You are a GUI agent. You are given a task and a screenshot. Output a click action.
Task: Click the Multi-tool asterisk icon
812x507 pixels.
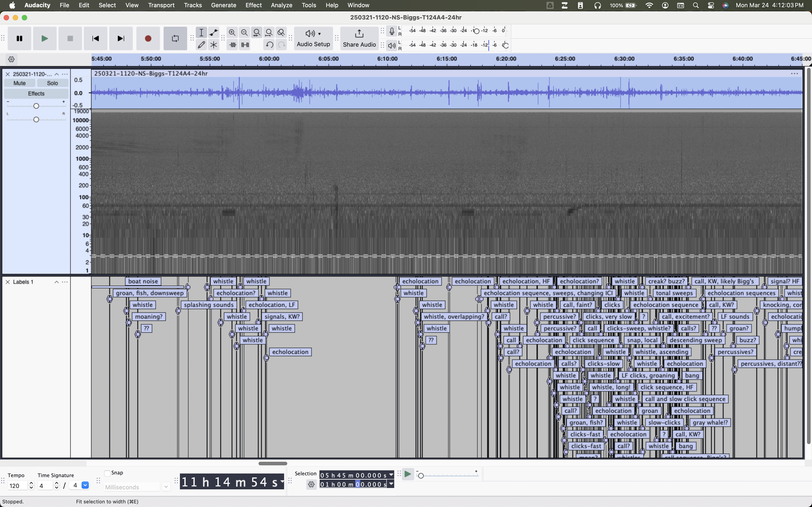213,45
